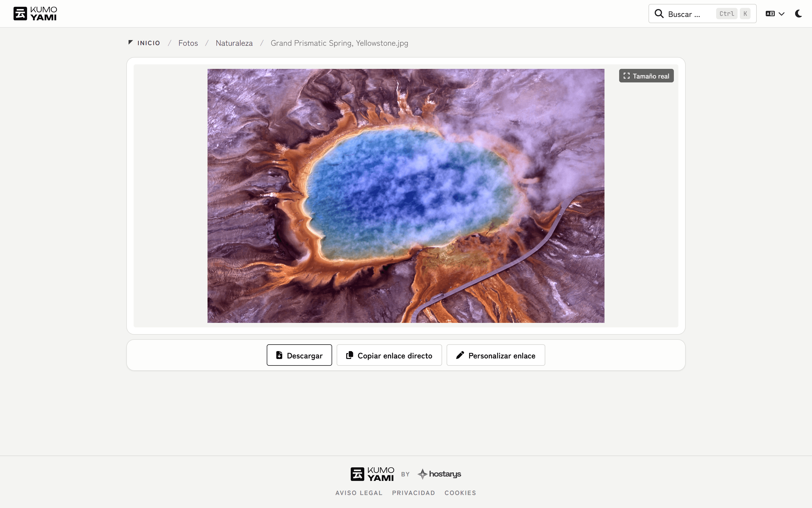Open the Buscar search field

click(702, 14)
